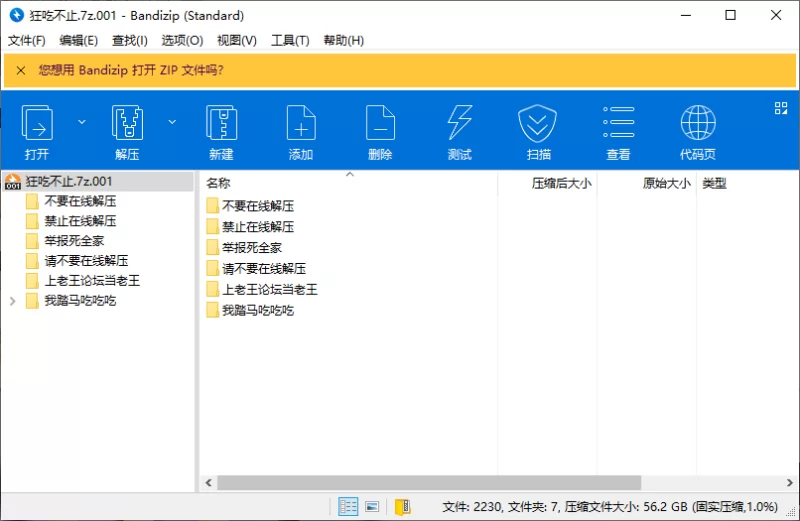Click sort arrow above the 名称 column

(349, 175)
